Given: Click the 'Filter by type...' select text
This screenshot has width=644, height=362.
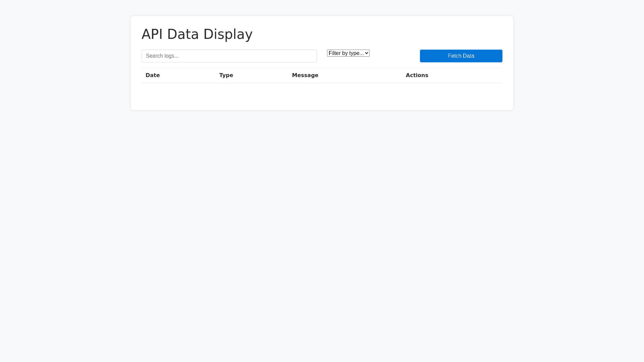Looking at the screenshot, I should click(x=345, y=53).
